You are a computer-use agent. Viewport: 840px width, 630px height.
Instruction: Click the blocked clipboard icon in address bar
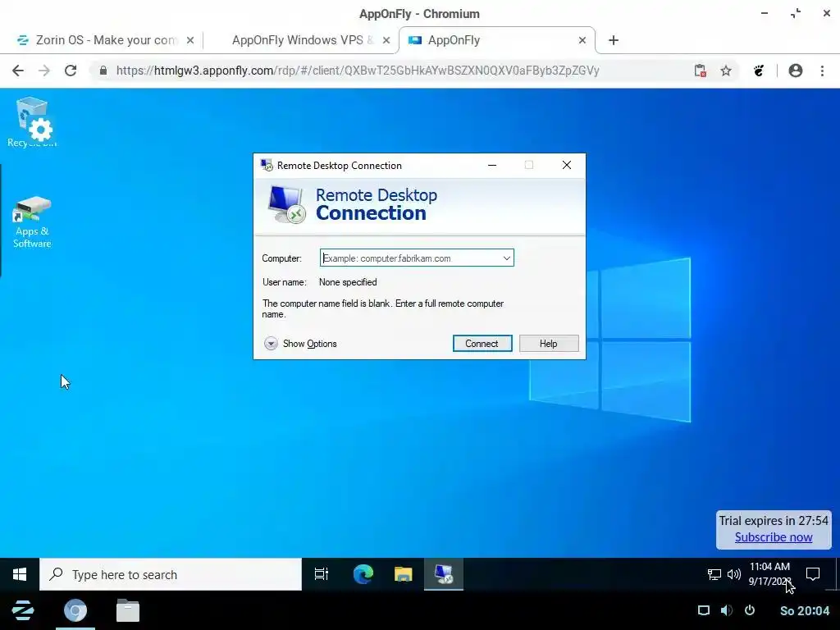pyautogui.click(x=701, y=71)
